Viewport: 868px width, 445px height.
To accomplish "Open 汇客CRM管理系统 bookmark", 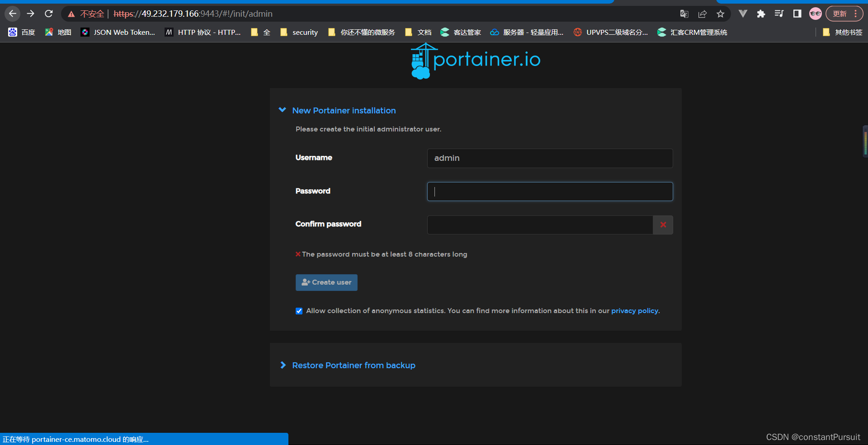I will tap(692, 32).
